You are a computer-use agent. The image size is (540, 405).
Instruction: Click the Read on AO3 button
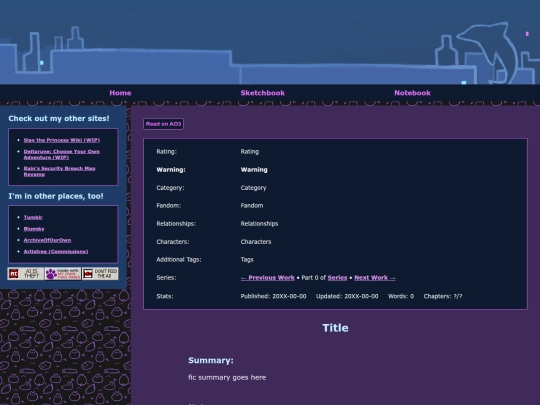(163, 124)
